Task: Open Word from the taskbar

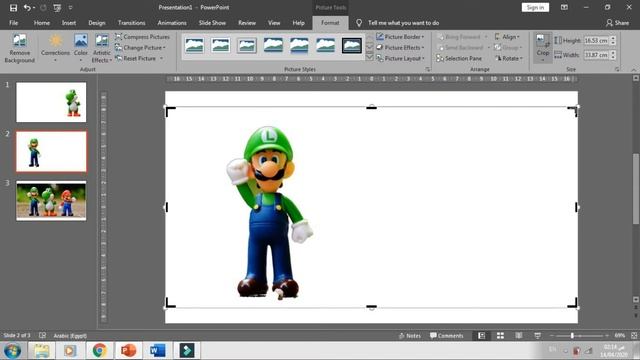Action: [157, 351]
